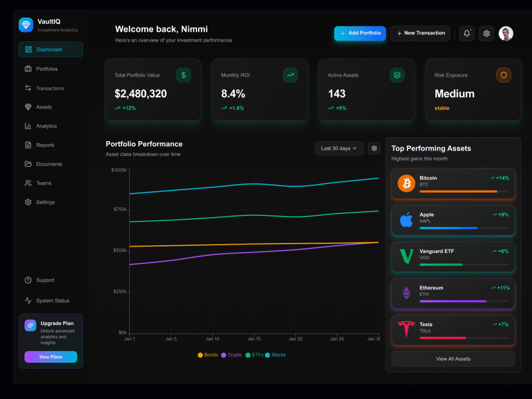The image size is (532, 399).
Task: Toggle the Stocks legend entry
Action: pos(275,355)
